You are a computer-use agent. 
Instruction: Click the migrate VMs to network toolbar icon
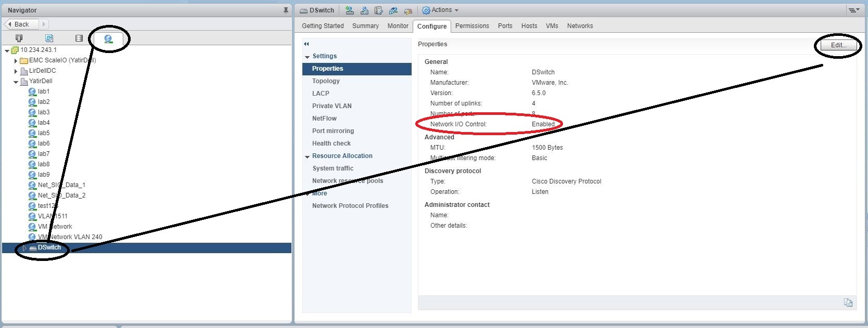click(393, 10)
